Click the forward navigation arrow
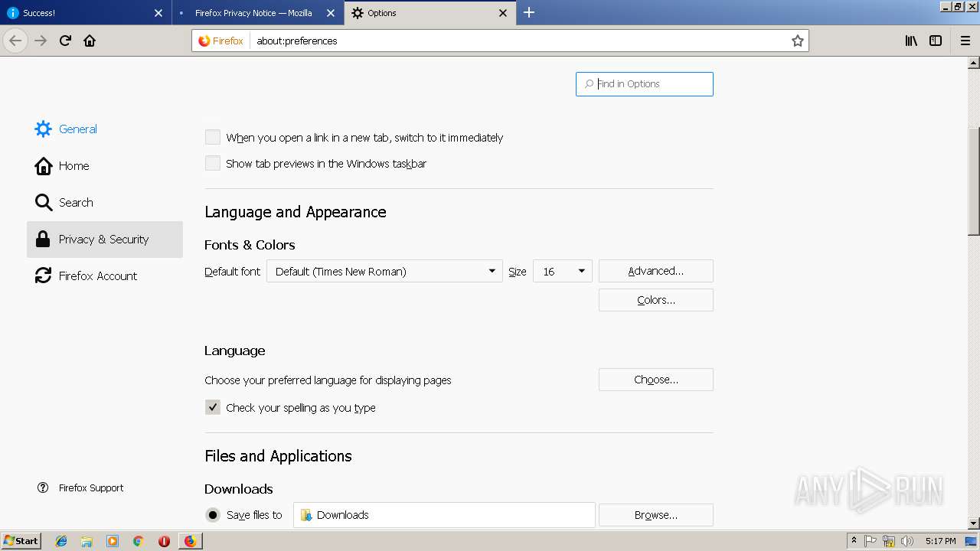Image resolution: width=980 pixels, height=551 pixels. (x=41, y=41)
